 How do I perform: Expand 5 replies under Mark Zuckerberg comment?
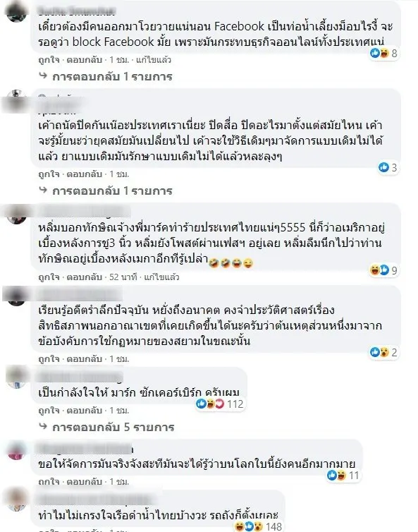point(113,427)
